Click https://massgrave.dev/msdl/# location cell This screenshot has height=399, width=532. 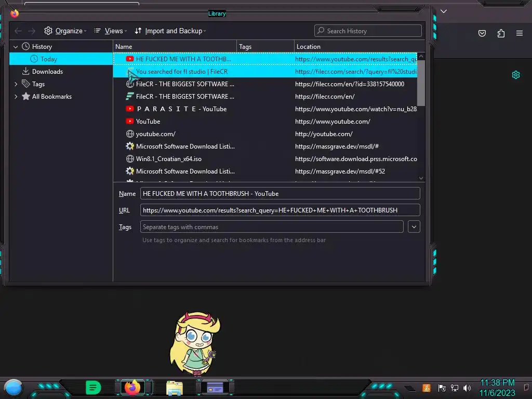(337, 147)
